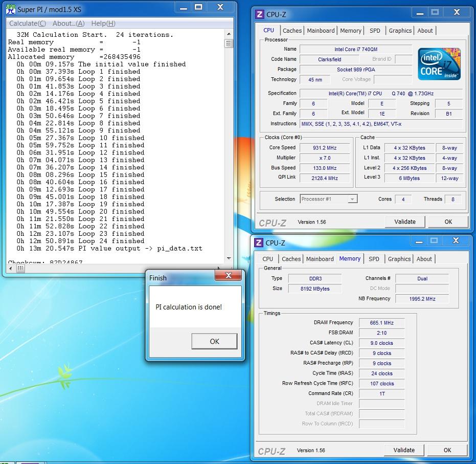The height and width of the screenshot is (464, 476).
Task: Click the Loop 24 finished line in Super PI
Action: click(80, 241)
